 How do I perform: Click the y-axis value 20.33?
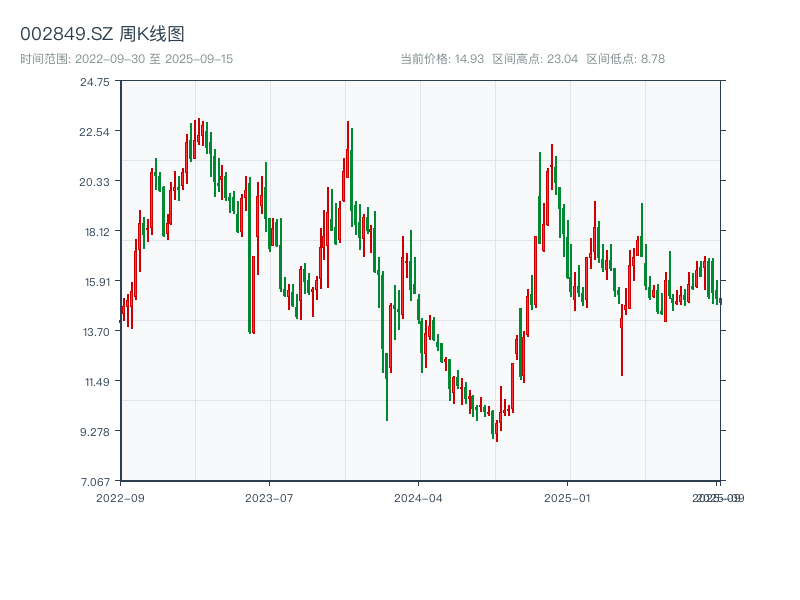point(94,182)
